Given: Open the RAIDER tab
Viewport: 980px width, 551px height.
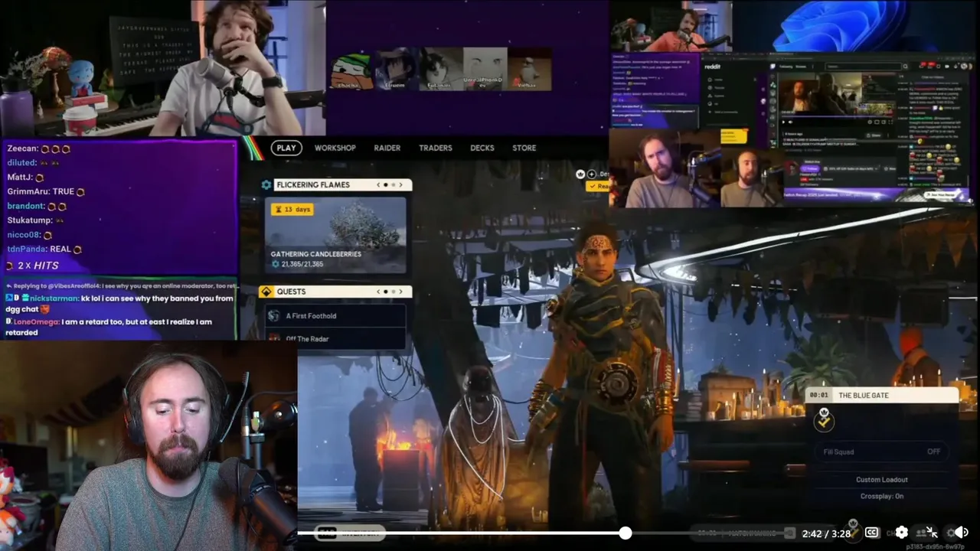Looking at the screenshot, I should click(387, 148).
